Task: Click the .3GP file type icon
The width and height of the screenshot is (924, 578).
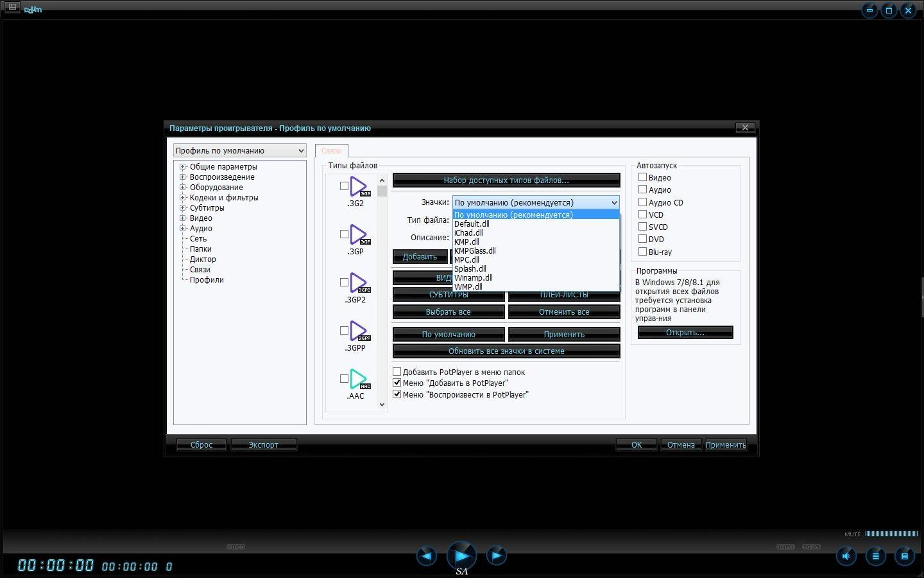Action: (x=359, y=234)
